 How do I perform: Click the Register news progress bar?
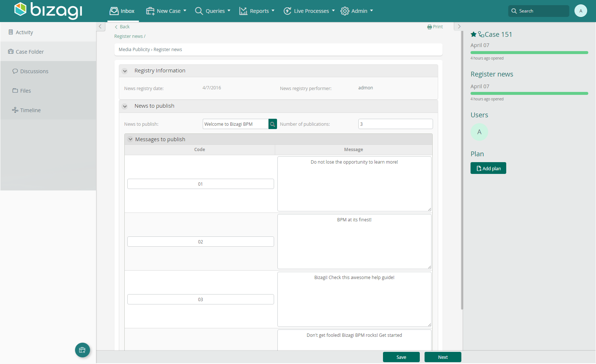(529, 93)
